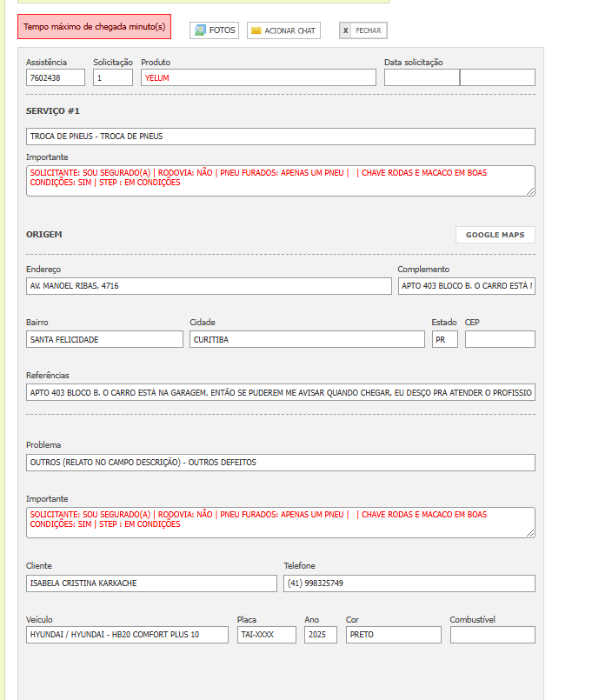This screenshot has height=700, width=592.
Task: Click the Placa field TAI-XXXX
Action: tap(266, 635)
